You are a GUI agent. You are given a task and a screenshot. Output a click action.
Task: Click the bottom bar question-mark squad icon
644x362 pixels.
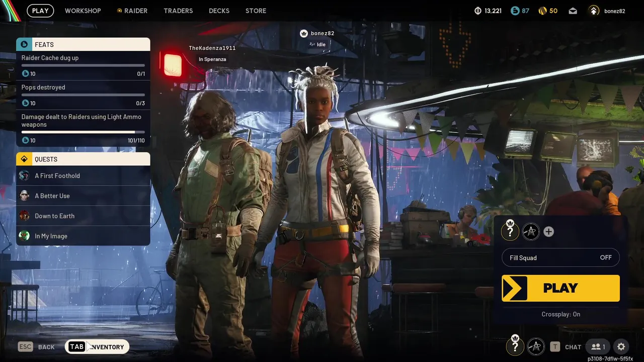(x=515, y=346)
